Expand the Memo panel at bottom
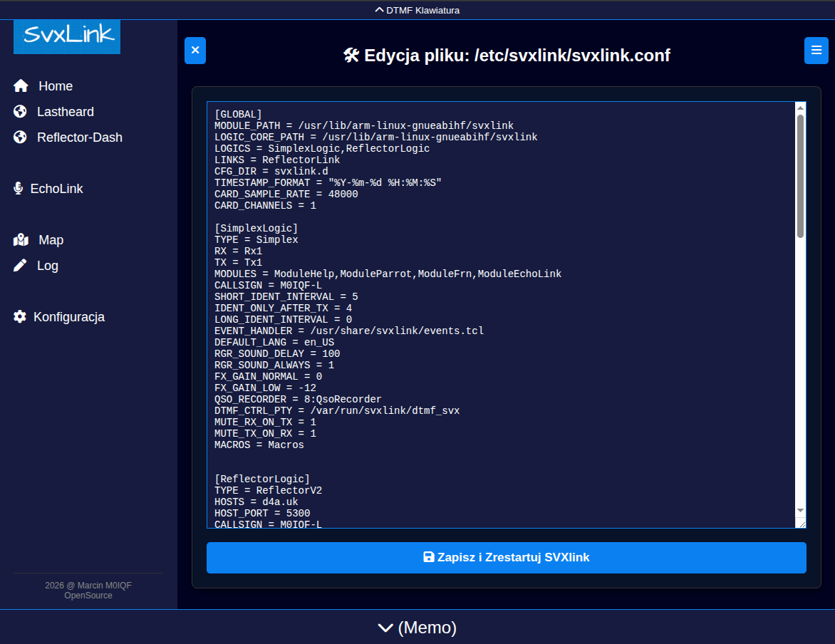This screenshot has height=644, width=835. pos(417,628)
